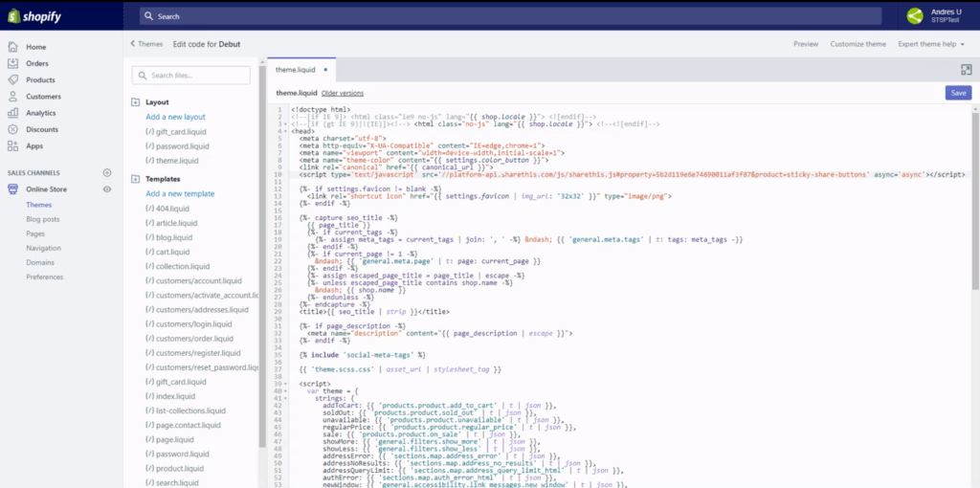Screen dimensions: 980x488
Task: Fold code at line 41 strings
Action: pyautogui.click(x=285, y=398)
